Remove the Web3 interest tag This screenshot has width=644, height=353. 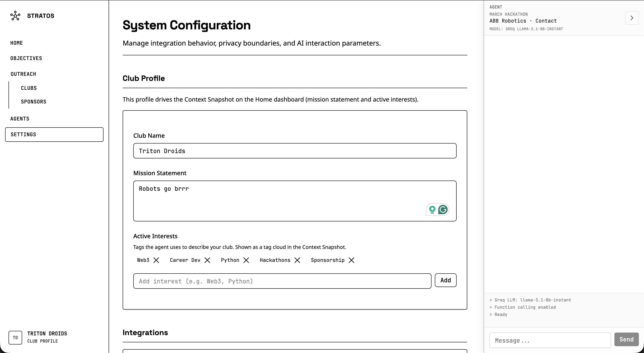pyautogui.click(x=156, y=260)
